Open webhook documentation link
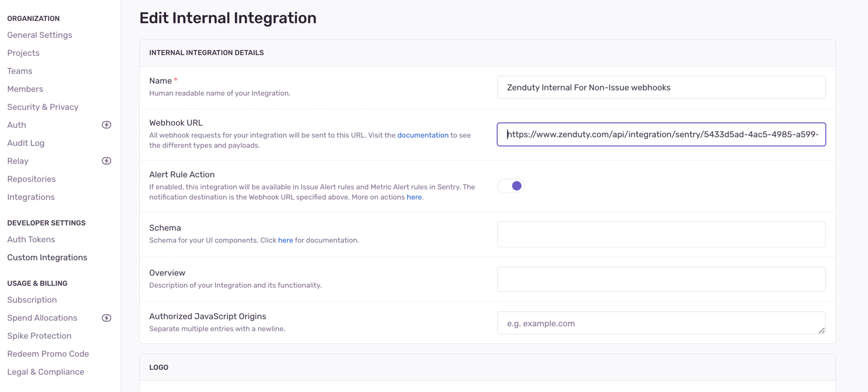Screen dimensions: 868x392 pos(423,135)
